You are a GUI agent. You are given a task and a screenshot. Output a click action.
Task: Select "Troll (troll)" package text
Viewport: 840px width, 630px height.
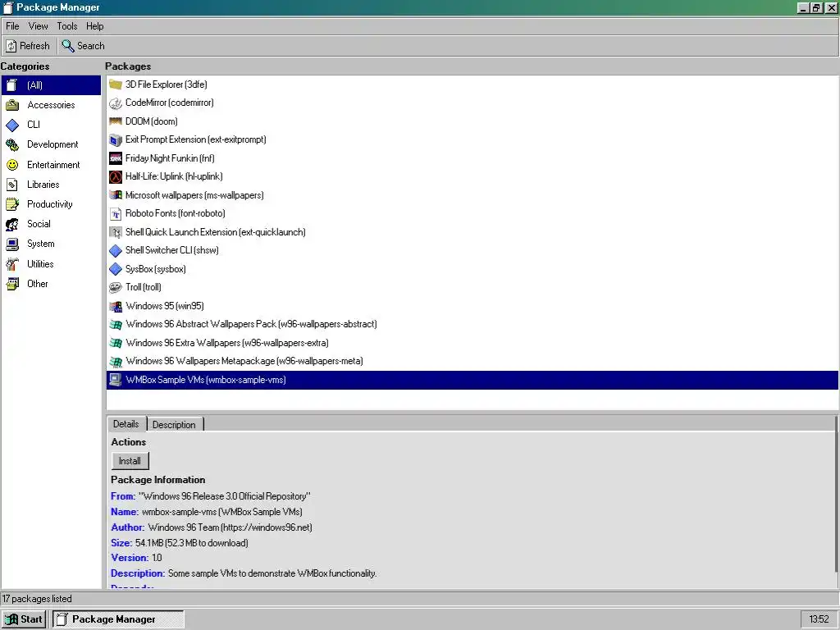[x=143, y=288]
